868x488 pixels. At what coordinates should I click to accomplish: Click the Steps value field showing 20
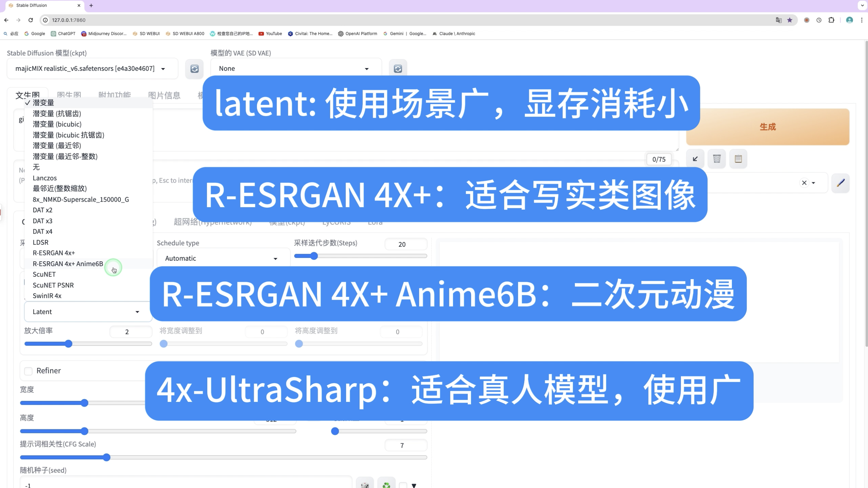click(406, 244)
